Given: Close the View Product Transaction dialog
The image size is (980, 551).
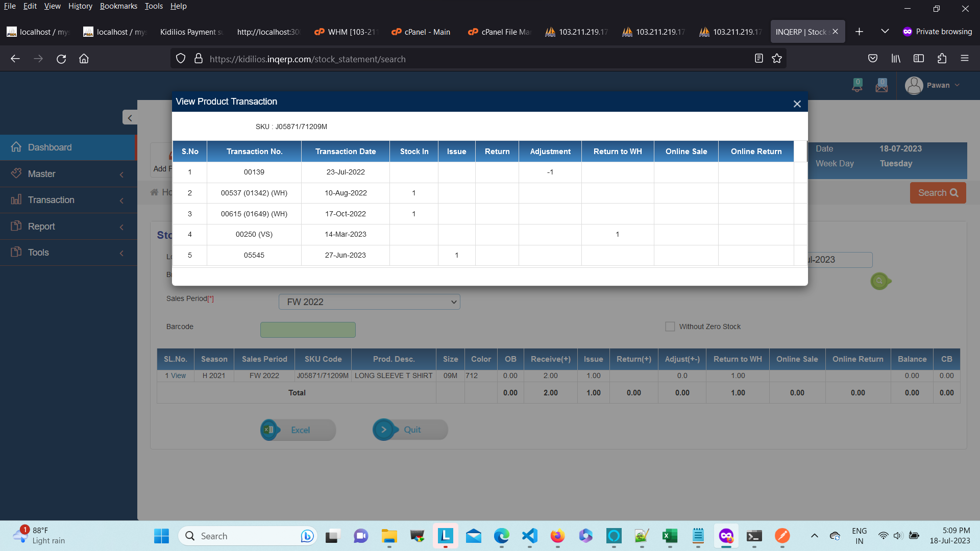Looking at the screenshot, I should click(797, 104).
